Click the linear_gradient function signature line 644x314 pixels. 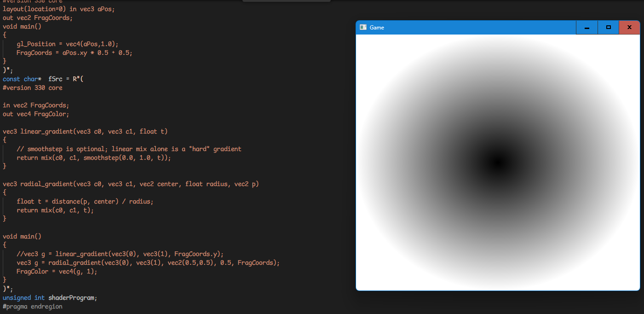(85, 132)
